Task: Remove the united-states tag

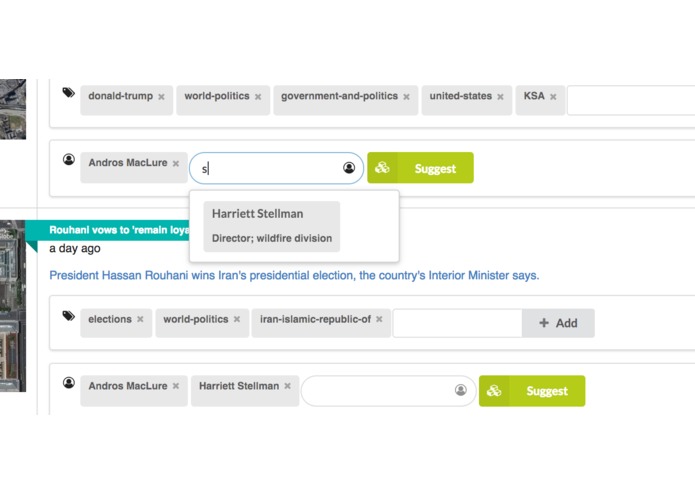Action: [x=500, y=97]
